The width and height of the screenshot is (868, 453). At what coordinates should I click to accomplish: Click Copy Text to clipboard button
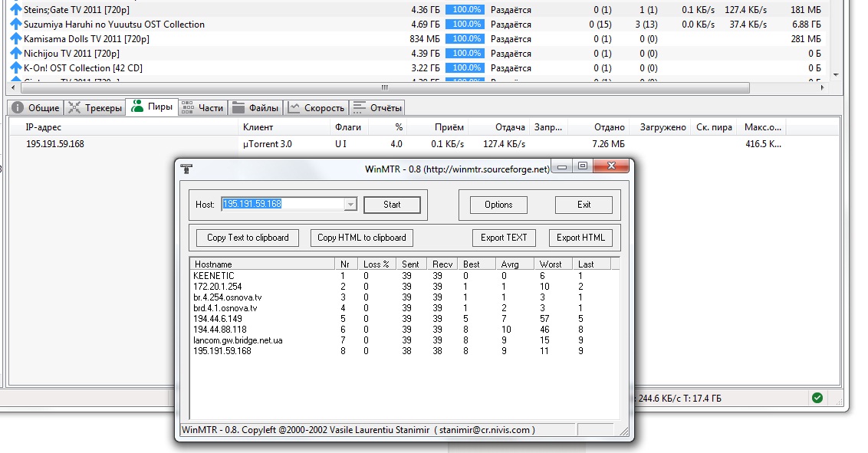pyautogui.click(x=248, y=238)
